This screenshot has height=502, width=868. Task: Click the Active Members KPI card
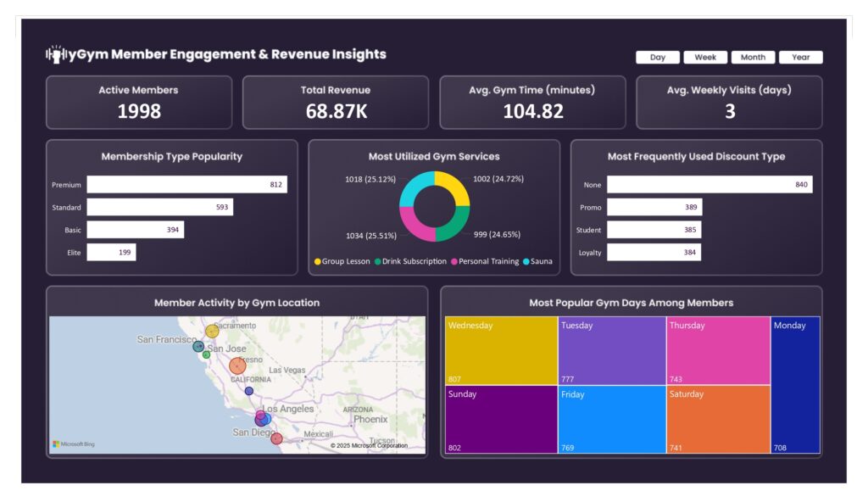(139, 100)
